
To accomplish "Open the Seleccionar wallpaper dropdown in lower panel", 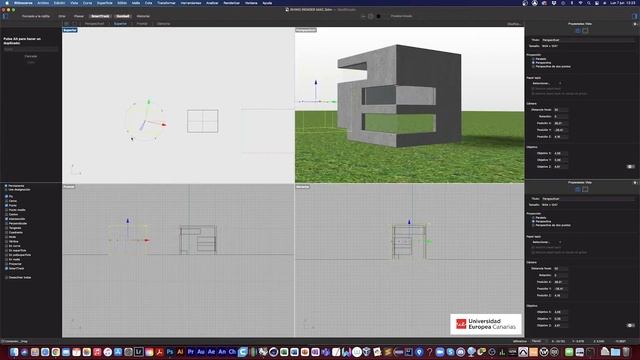I will click(x=547, y=242).
